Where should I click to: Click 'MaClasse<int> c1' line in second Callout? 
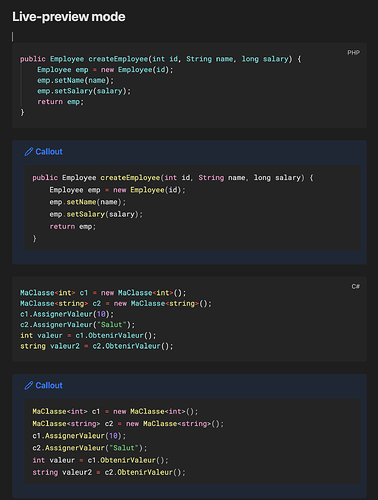(115, 411)
